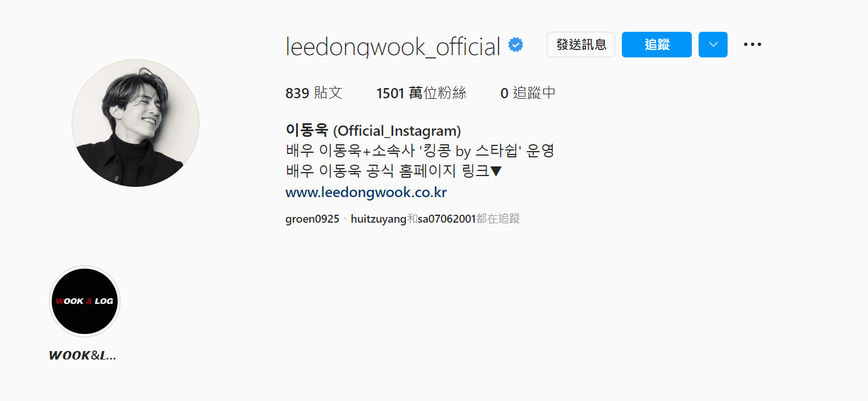Viewport: 868px width, 401px height.
Task: Click the 追蹤 follow button
Action: click(657, 45)
